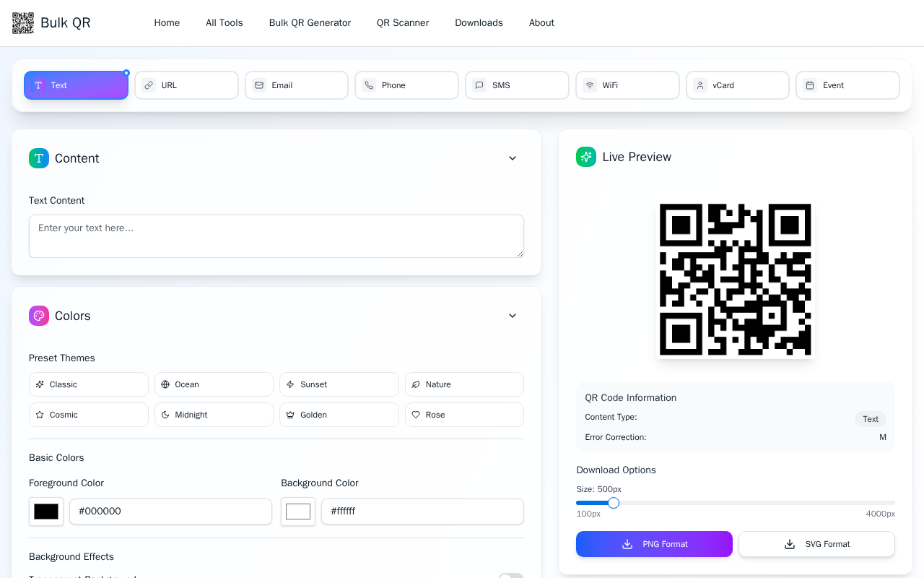The width and height of the screenshot is (924, 578).
Task: Open the white background color swatch
Action: click(298, 512)
